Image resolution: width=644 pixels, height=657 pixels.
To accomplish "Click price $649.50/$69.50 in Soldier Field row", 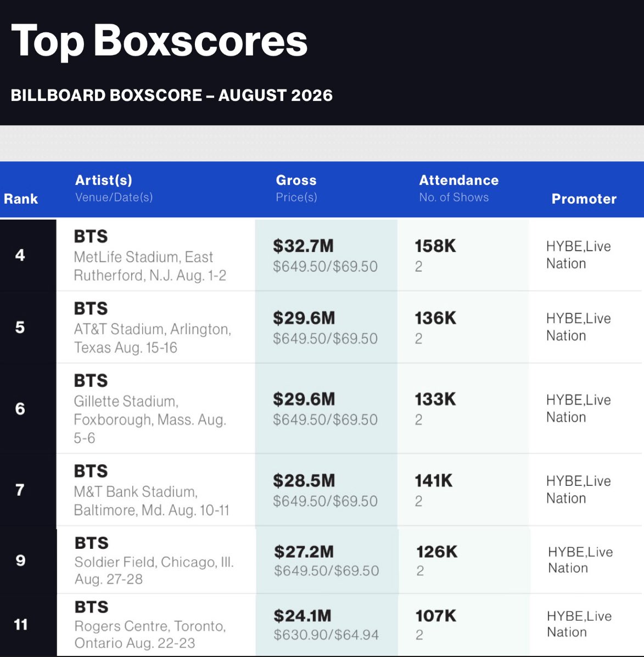I will tap(327, 571).
